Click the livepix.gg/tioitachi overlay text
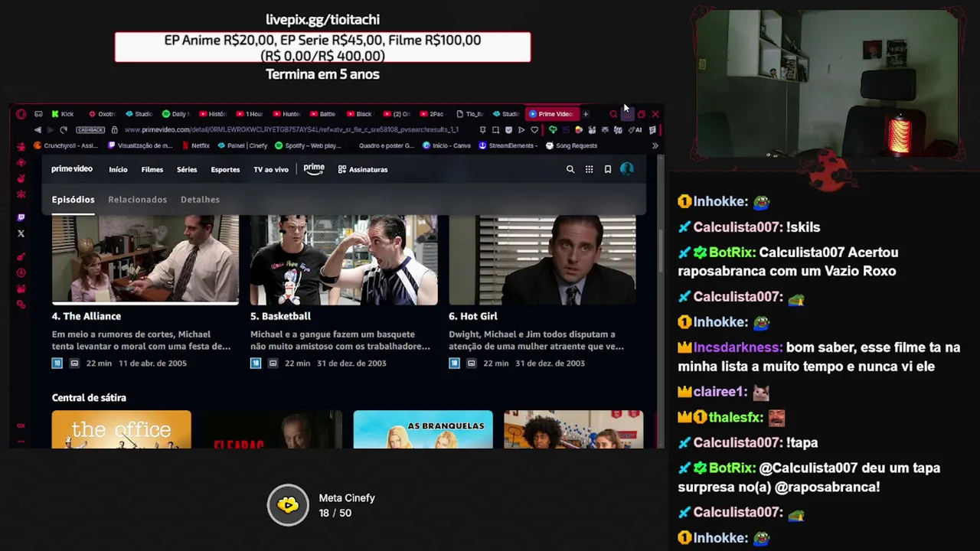The height and width of the screenshot is (551, 980). coord(322,20)
